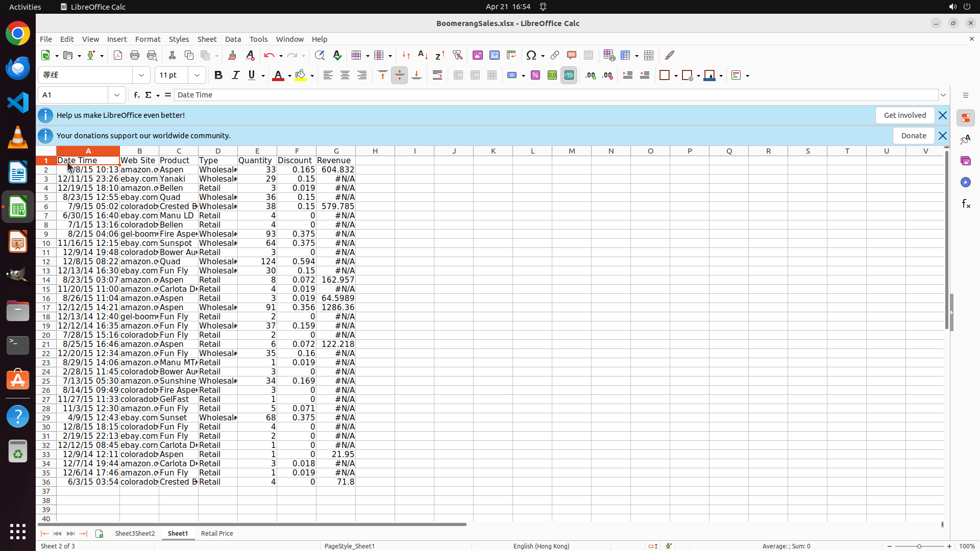This screenshot has width=980, height=551.
Task: Click the Function Wizard icon
Action: coord(136,95)
